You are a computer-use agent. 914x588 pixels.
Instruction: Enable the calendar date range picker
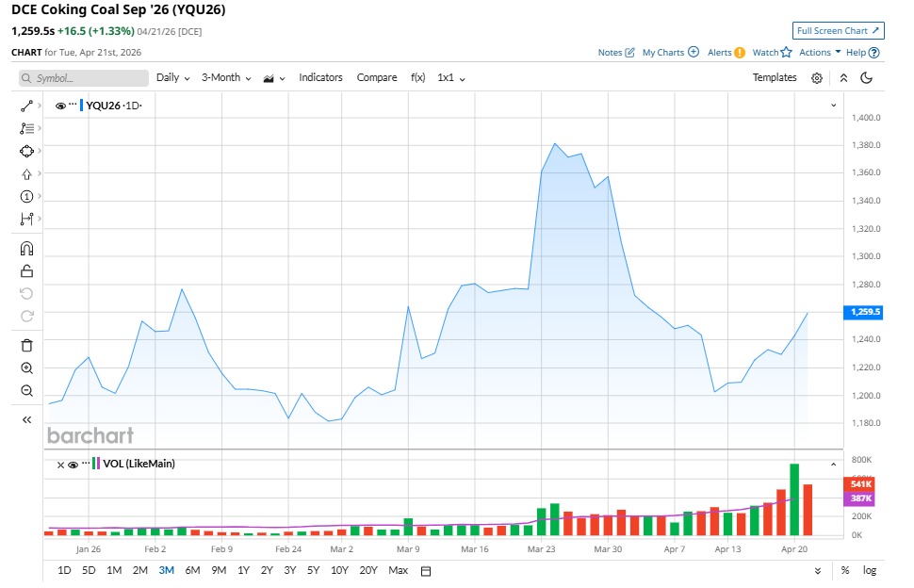click(x=427, y=571)
